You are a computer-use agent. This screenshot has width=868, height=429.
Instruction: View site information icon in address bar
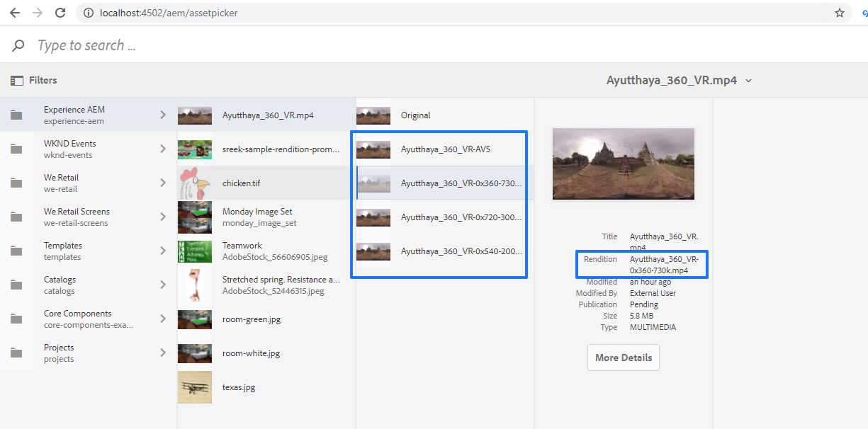point(88,13)
